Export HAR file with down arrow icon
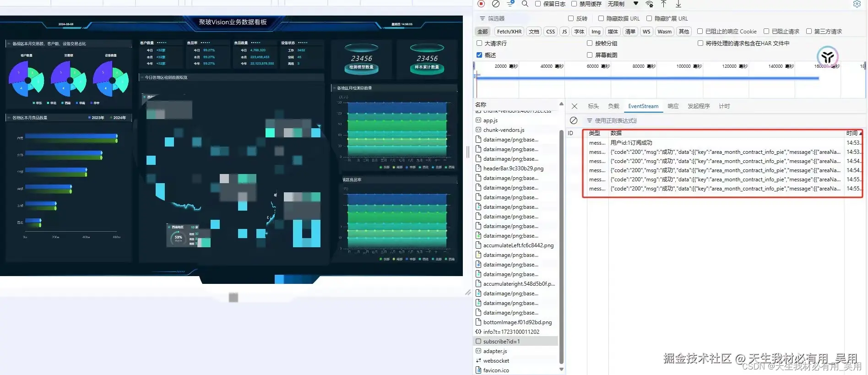This screenshot has height=375, width=868. click(x=678, y=4)
